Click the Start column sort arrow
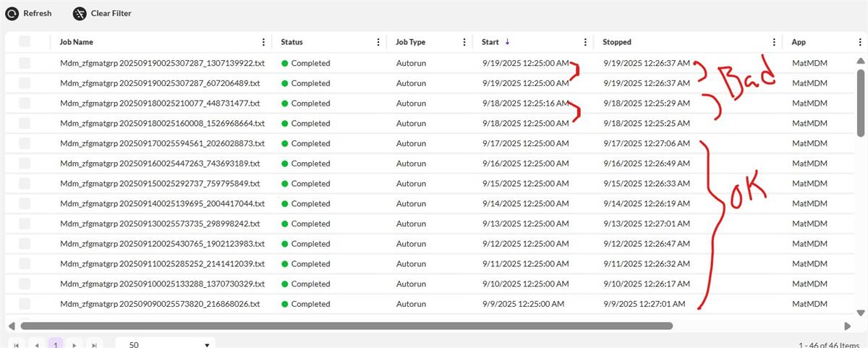 click(507, 42)
